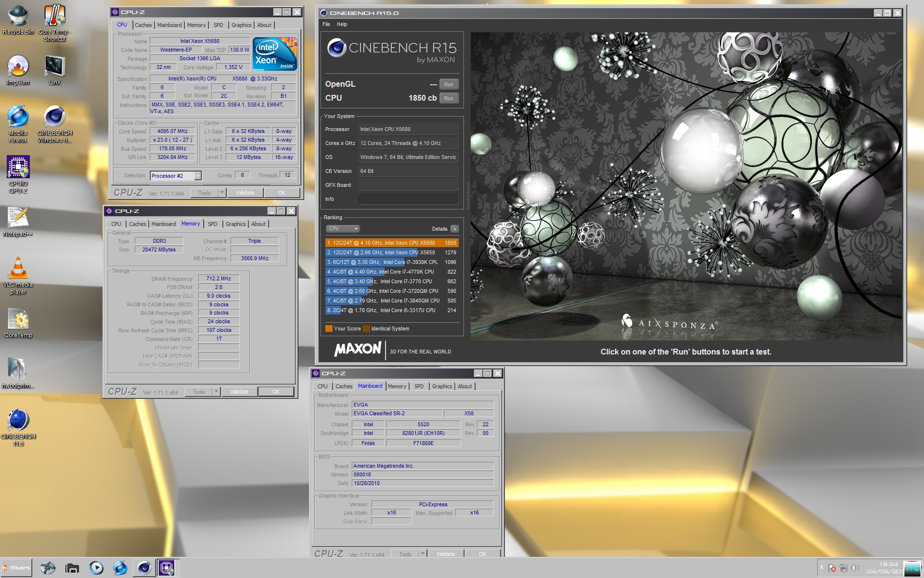Select ranking row 8 i5-3317U score 214

coord(392,310)
